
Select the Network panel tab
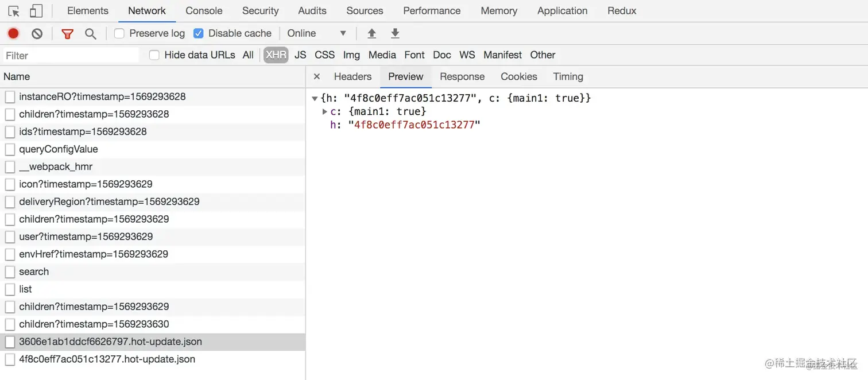pos(147,11)
